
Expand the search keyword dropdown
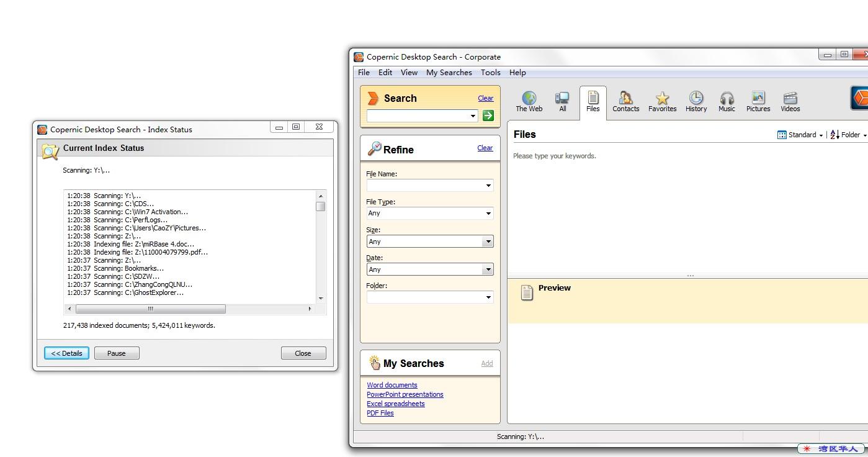473,115
